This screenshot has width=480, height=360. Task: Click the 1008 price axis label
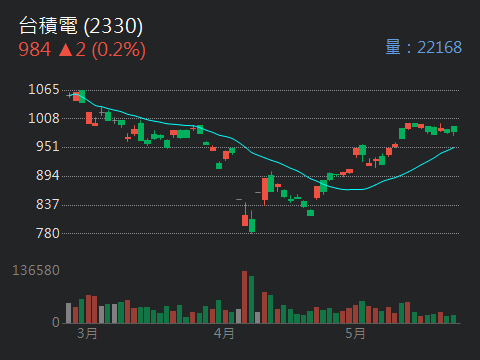[x=44, y=118]
